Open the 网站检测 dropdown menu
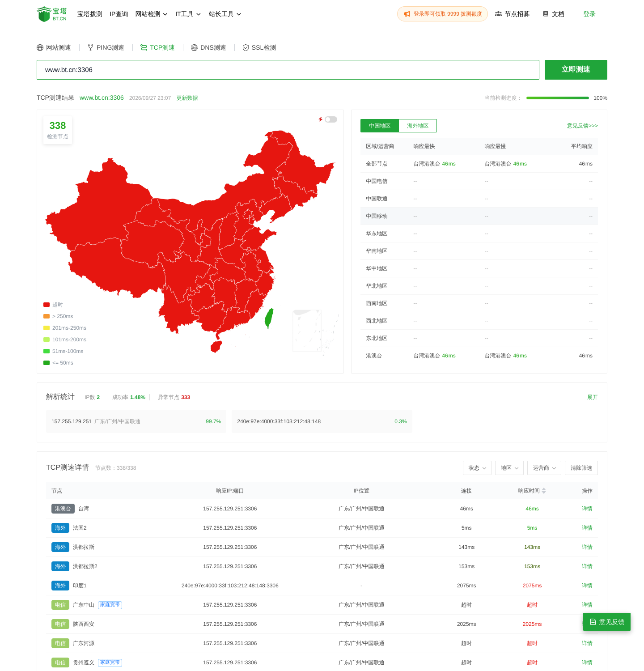644x671 pixels. click(x=152, y=14)
